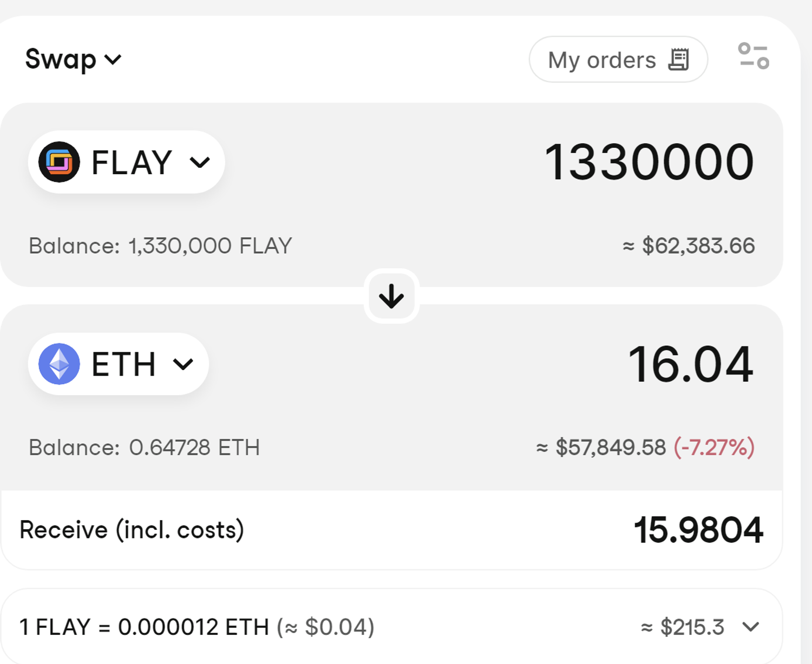Image resolution: width=812 pixels, height=664 pixels.
Task: Click the 16.04 buy amount field
Action: click(690, 364)
